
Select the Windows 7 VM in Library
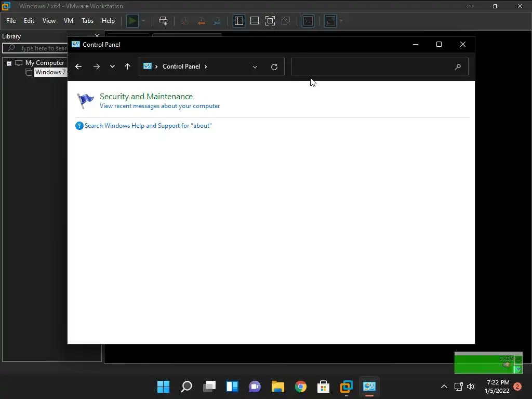point(51,72)
